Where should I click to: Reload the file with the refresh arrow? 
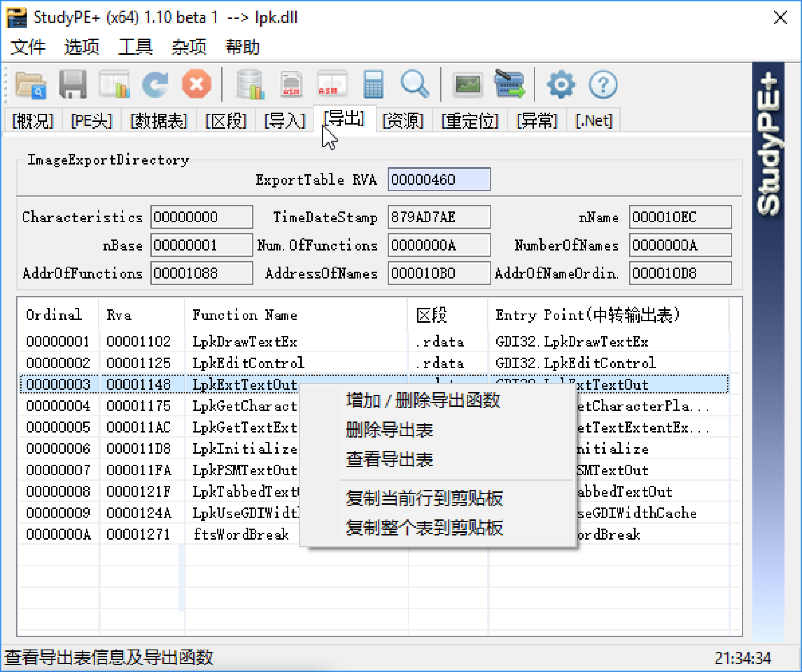(x=155, y=85)
